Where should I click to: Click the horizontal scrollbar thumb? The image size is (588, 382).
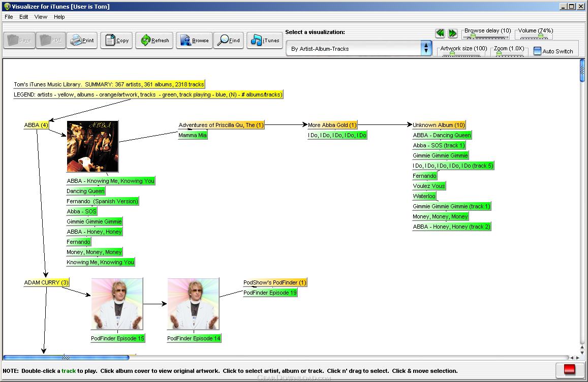click(67, 358)
